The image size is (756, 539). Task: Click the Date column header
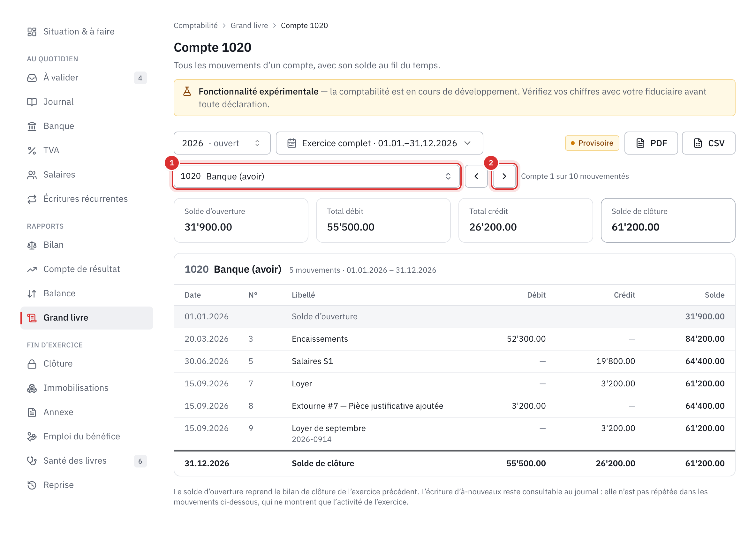(193, 295)
